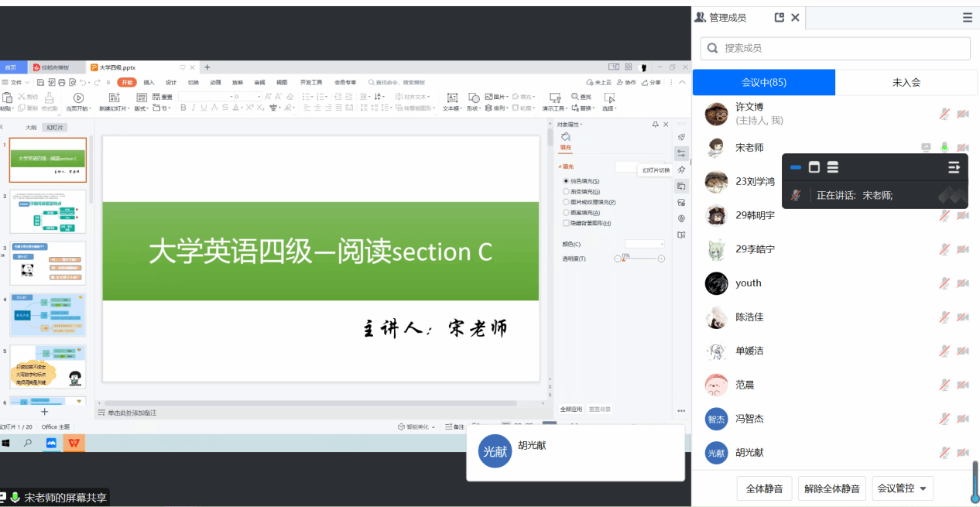
Task: Click the camera-off icon for youth
Action: click(x=962, y=283)
